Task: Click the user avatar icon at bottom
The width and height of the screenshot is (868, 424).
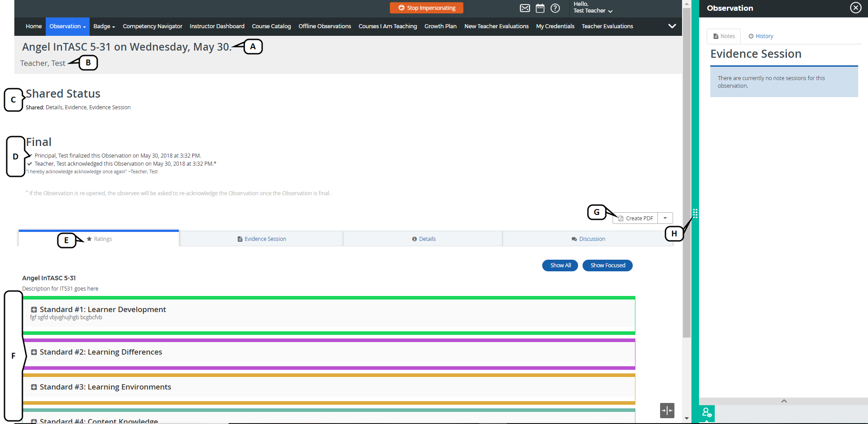Action: 707,413
